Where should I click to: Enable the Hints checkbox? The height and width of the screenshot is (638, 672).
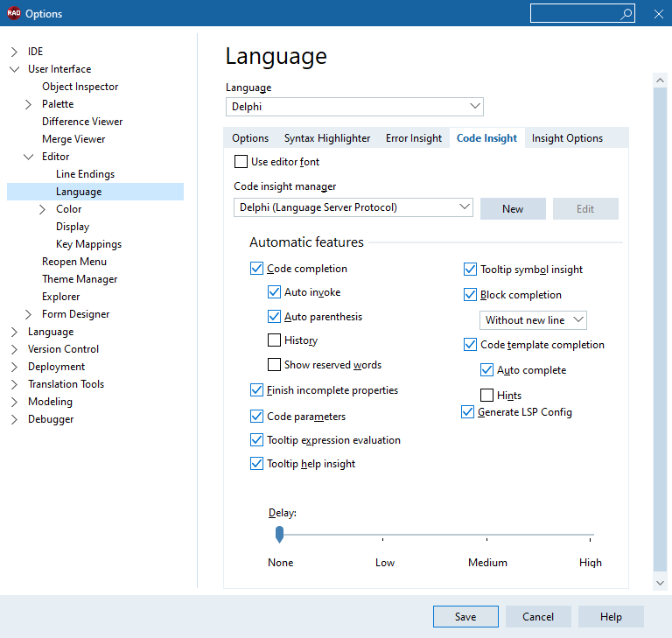click(x=486, y=395)
